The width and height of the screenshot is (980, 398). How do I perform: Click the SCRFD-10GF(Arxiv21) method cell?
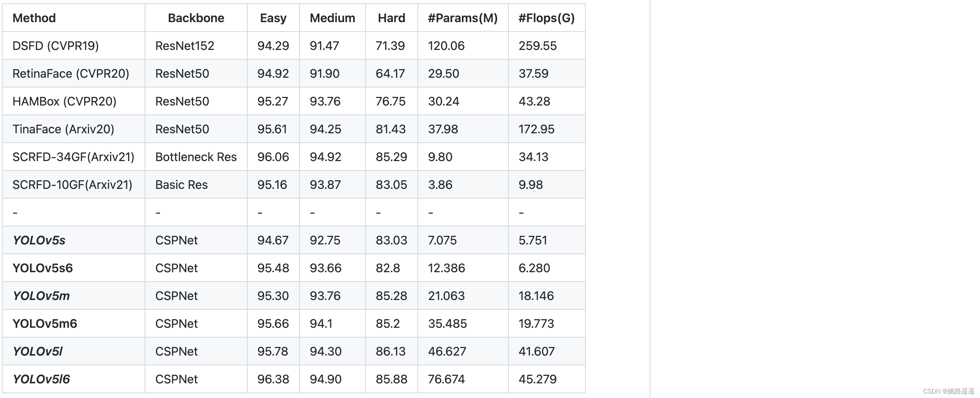point(72,184)
